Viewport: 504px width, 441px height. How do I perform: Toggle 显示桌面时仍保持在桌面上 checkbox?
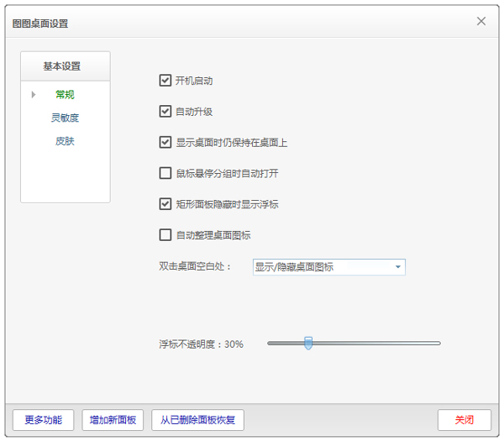(165, 142)
